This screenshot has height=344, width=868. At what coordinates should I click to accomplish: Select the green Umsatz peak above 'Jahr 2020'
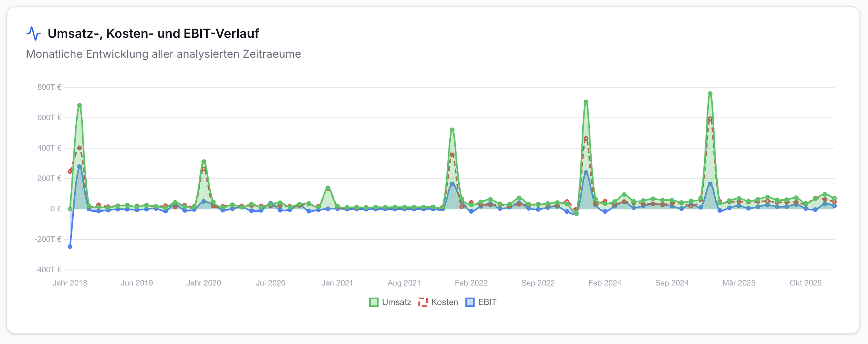coord(204,161)
